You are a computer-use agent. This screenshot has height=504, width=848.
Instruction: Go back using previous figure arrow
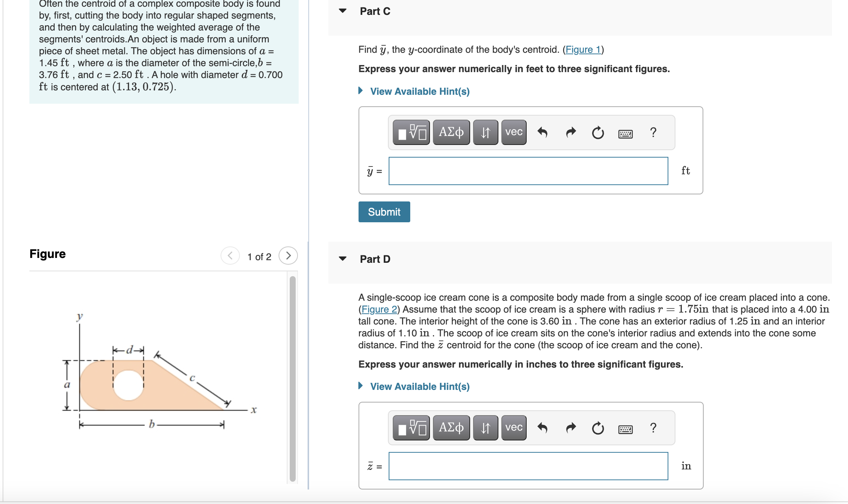point(230,255)
